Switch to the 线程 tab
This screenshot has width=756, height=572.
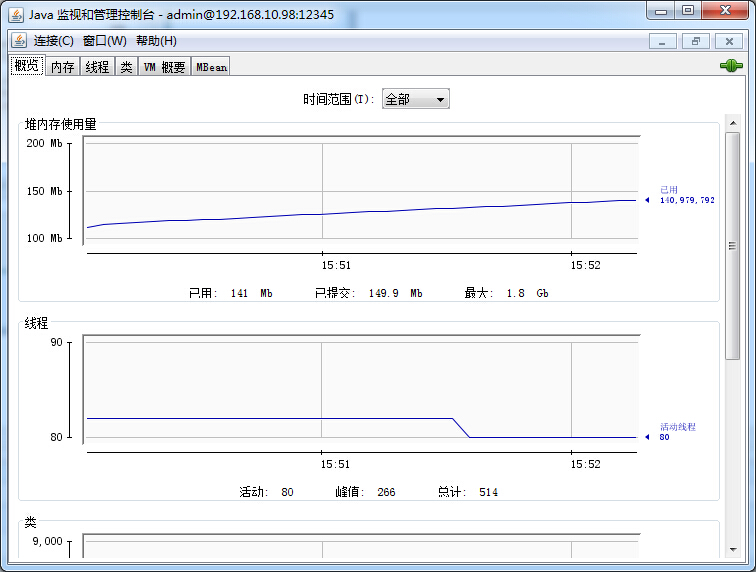97,67
